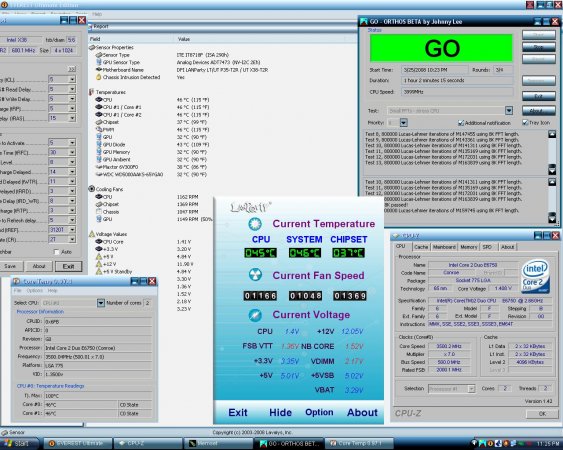Viewport: 563px width, 450px height.
Task: Click the ORTHOS title bar icon
Action: pyautogui.click(x=364, y=22)
